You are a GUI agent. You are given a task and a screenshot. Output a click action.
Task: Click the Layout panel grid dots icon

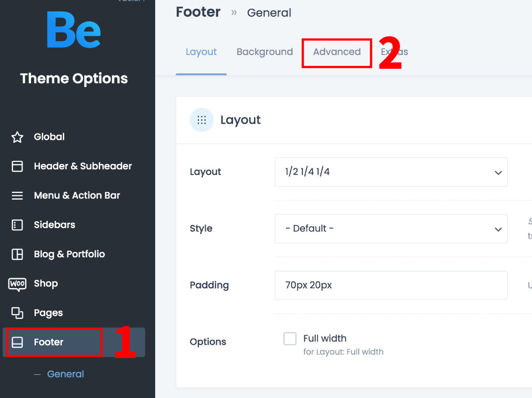click(x=202, y=120)
